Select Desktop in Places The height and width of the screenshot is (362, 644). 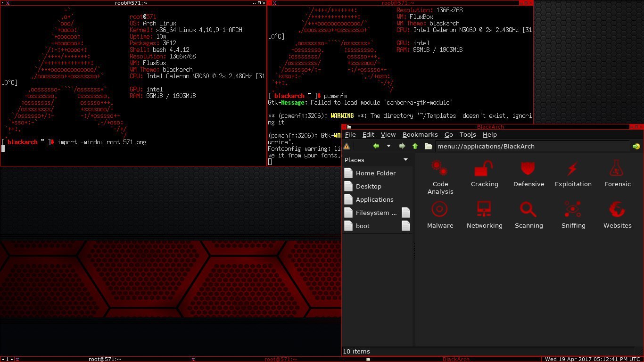369,186
